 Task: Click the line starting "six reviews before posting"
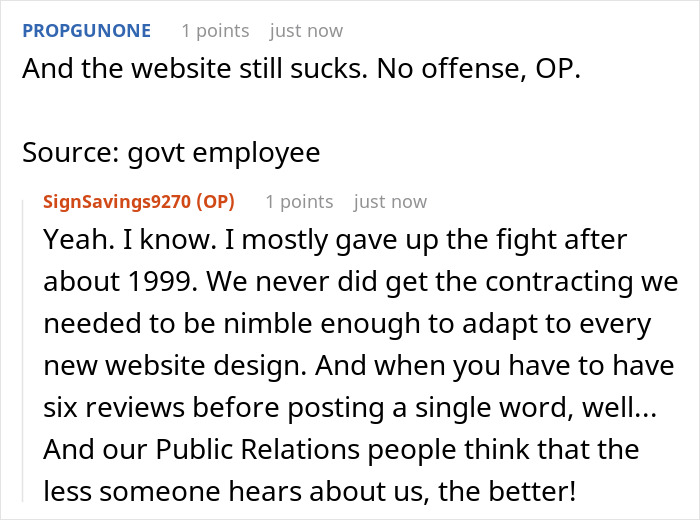(x=352, y=409)
